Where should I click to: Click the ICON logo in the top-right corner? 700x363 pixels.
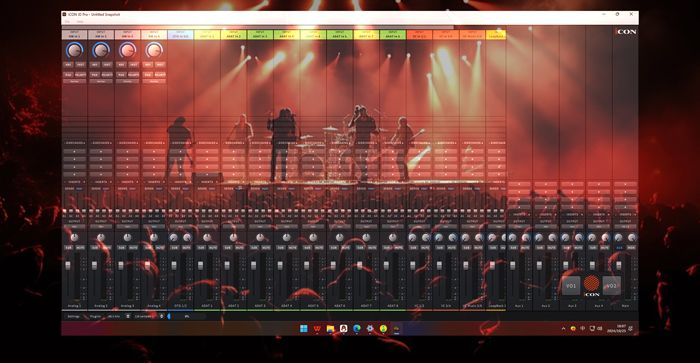pos(626,32)
